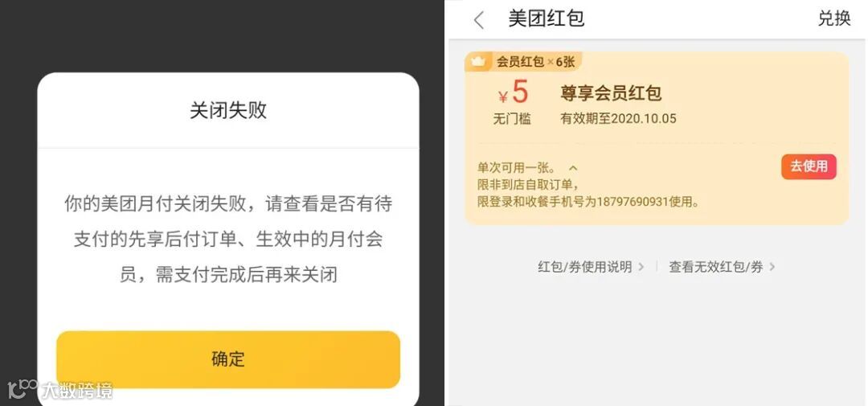Viewport: 868px width, 406px height.
Task: Select the 会员红包 ×6张 tag
Action: pyautogui.click(x=523, y=61)
